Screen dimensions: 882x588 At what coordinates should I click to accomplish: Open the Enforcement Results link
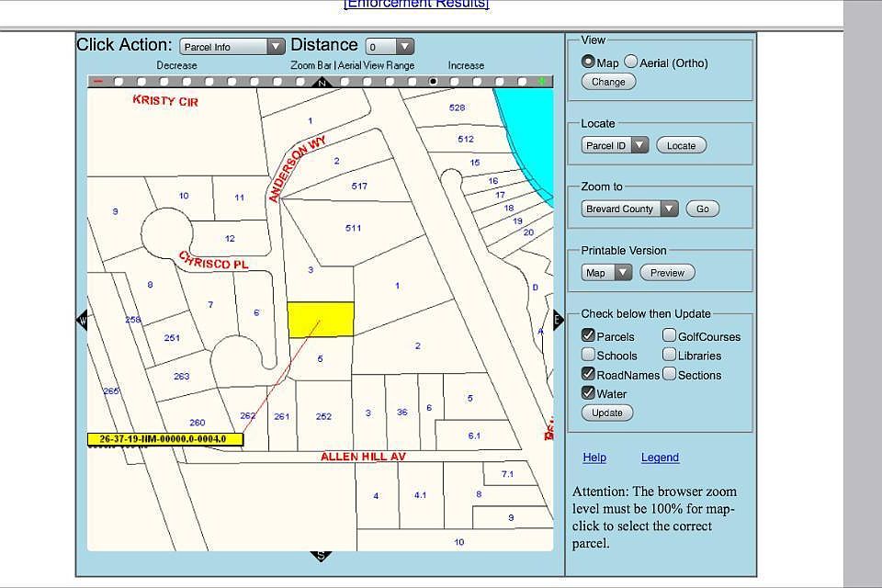tap(416, 4)
